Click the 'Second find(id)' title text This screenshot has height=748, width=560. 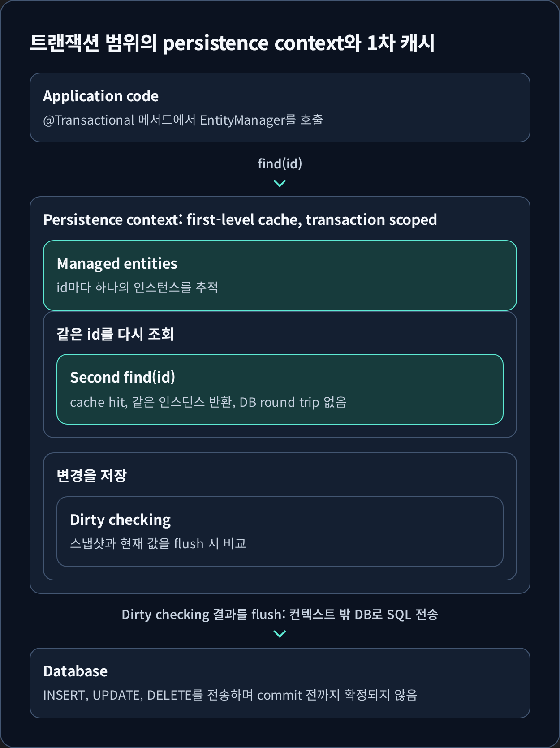(x=123, y=377)
